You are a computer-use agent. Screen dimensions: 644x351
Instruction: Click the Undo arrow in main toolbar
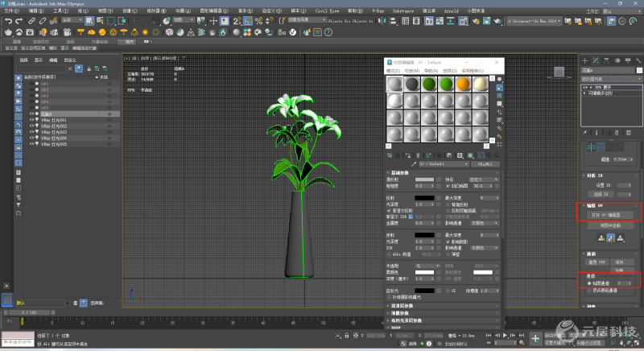(x=8, y=21)
